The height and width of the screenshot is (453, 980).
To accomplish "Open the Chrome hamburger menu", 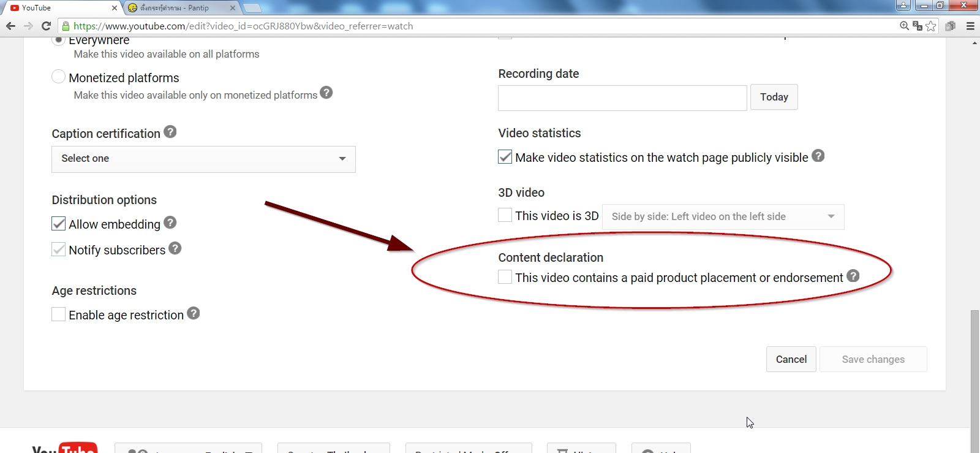I will [970, 26].
